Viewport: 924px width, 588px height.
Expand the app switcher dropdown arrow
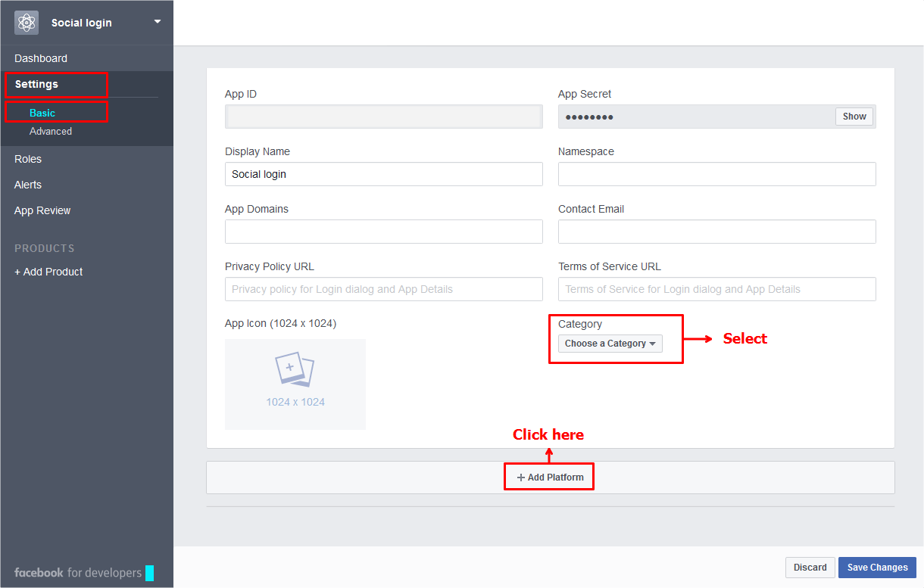click(158, 22)
